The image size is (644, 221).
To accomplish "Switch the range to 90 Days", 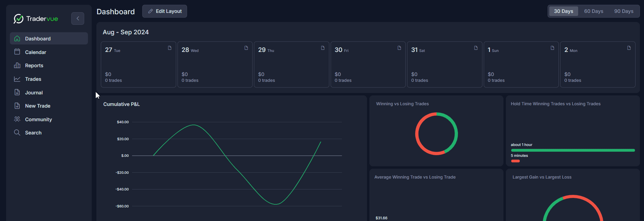I will 624,11.
